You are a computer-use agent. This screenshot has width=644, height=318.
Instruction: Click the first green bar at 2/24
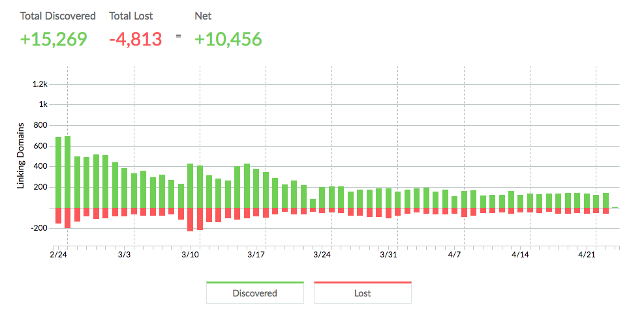click(59, 172)
